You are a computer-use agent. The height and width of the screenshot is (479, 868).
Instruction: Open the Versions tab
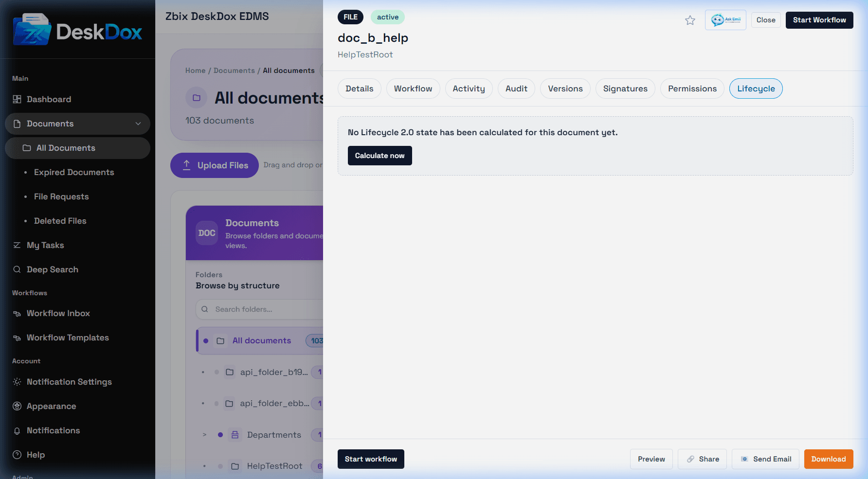pyautogui.click(x=565, y=89)
